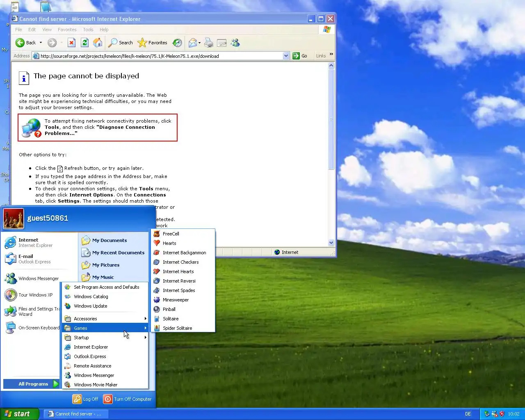Launch FreeCell from Games submenu
Viewport: 525px width, 420px height.
(183, 234)
